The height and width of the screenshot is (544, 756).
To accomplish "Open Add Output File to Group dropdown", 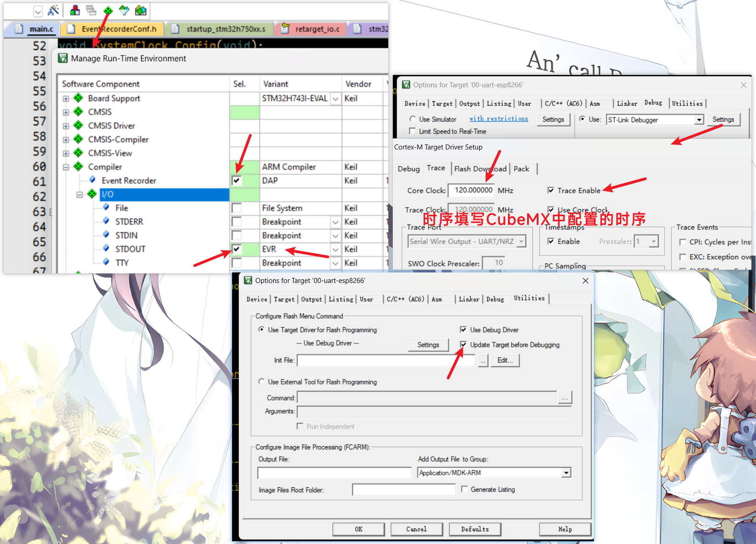I will (x=566, y=473).
